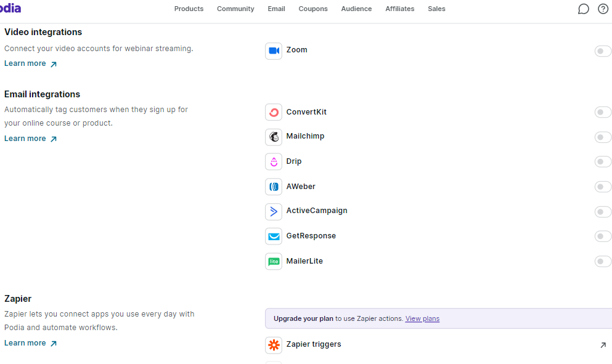Screen dimensions: 612x364
Task: Turn on the Drip integration switch
Action: click(603, 162)
